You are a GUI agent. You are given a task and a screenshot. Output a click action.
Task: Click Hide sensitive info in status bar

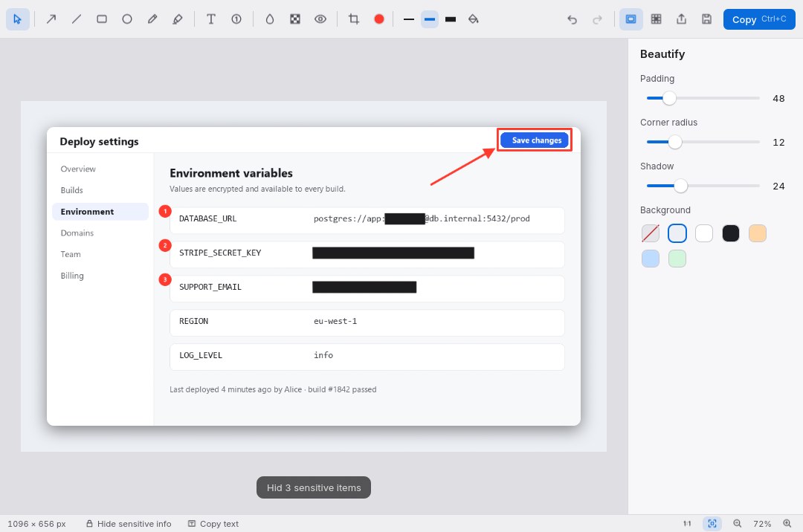pos(129,524)
